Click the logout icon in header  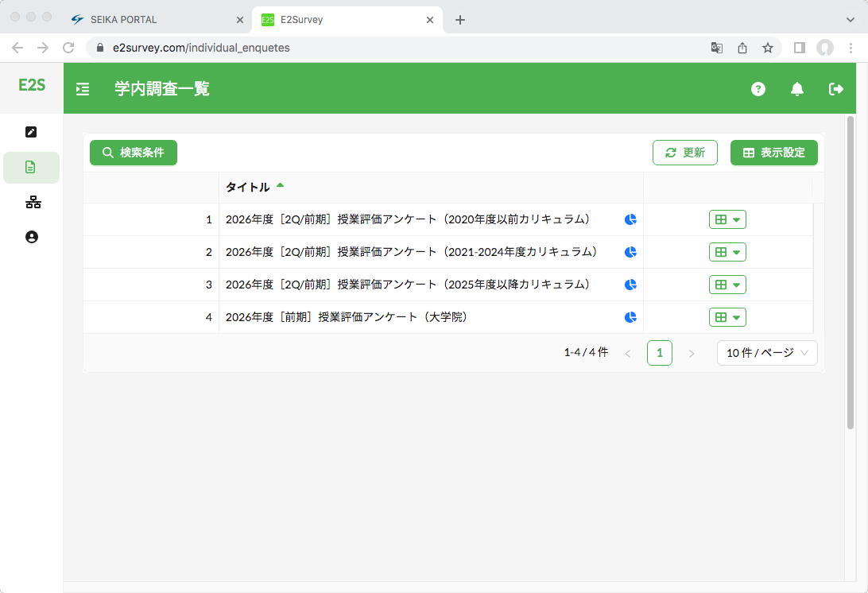coord(835,88)
